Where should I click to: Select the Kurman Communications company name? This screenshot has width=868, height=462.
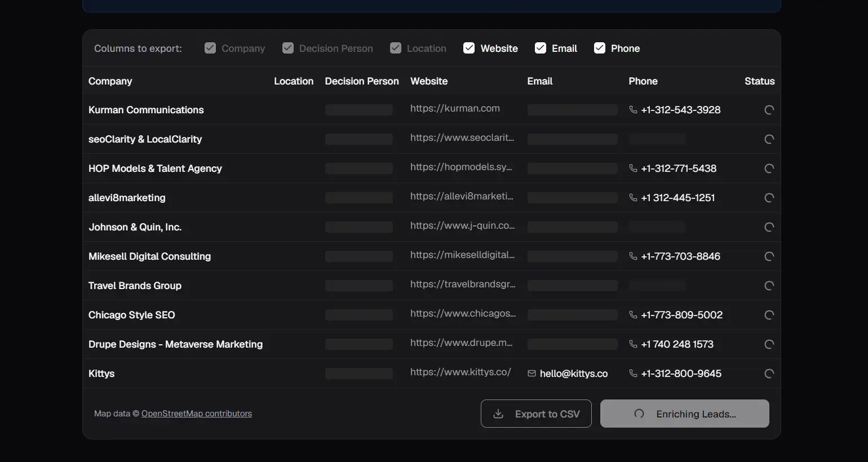[146, 110]
